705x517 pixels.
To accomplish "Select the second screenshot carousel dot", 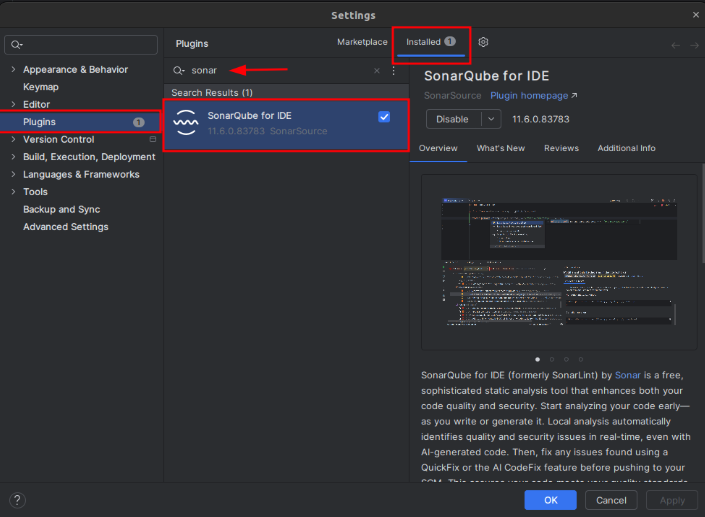I will (552, 359).
